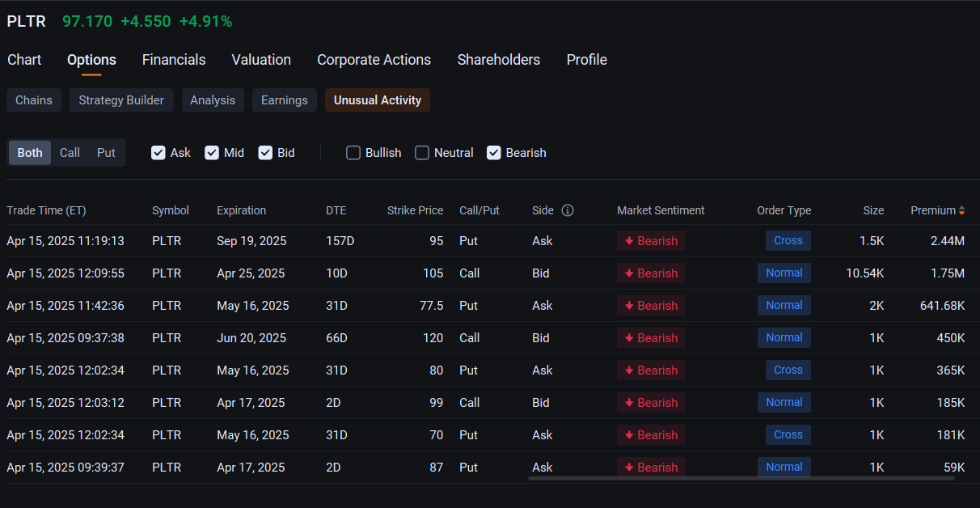The image size is (980, 508).
Task: Click the Side column info icon
Action: pos(568,210)
